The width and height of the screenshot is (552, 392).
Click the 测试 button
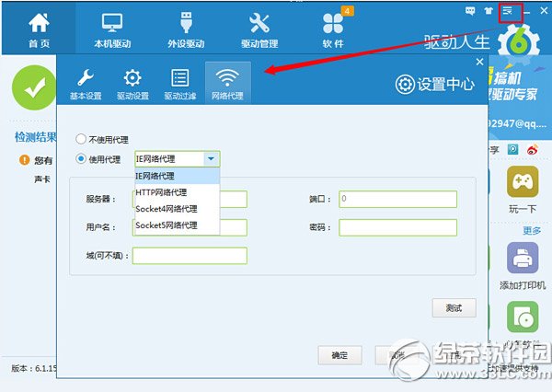coord(454,308)
